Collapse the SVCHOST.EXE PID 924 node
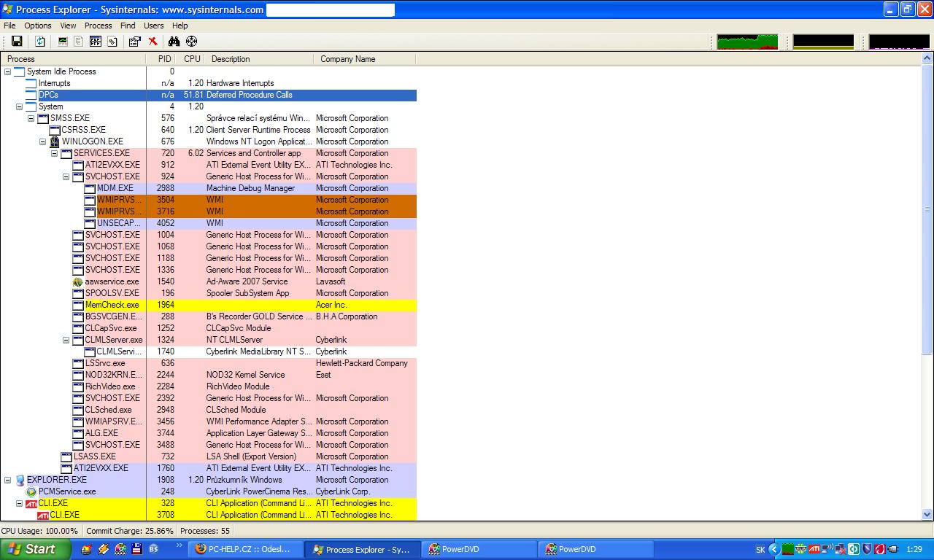The height and width of the screenshot is (560, 934). click(x=66, y=176)
